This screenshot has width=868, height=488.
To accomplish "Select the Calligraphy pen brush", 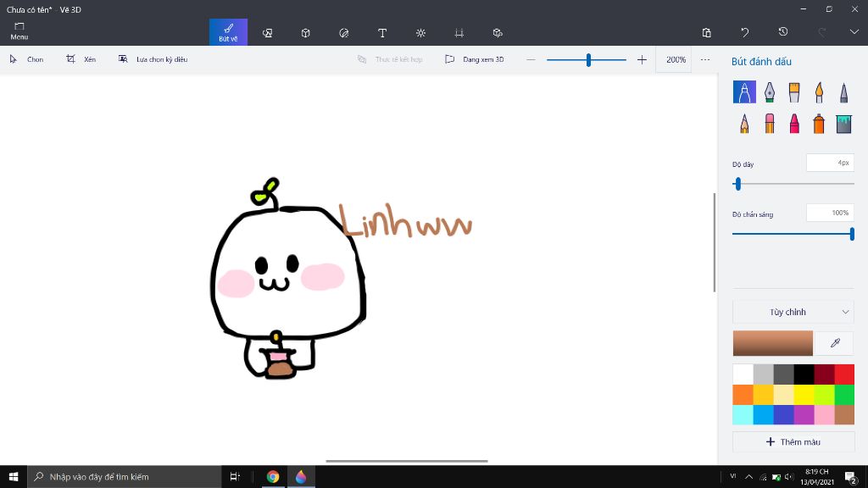I will [770, 91].
